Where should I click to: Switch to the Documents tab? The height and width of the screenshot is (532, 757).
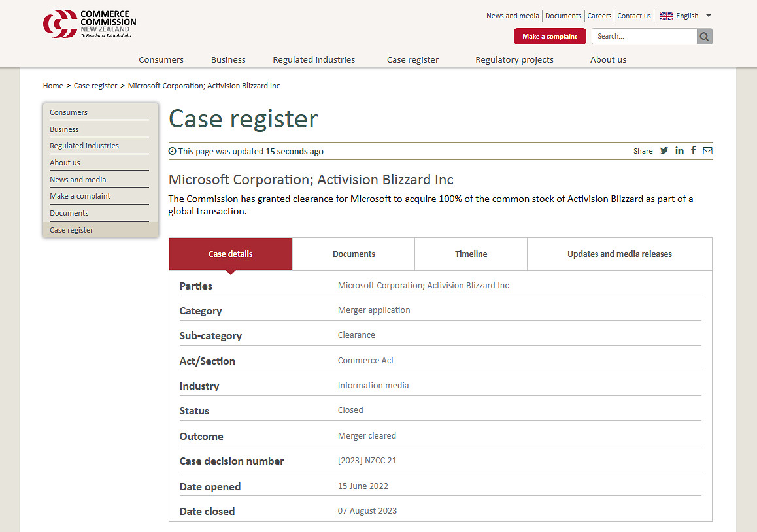[354, 254]
